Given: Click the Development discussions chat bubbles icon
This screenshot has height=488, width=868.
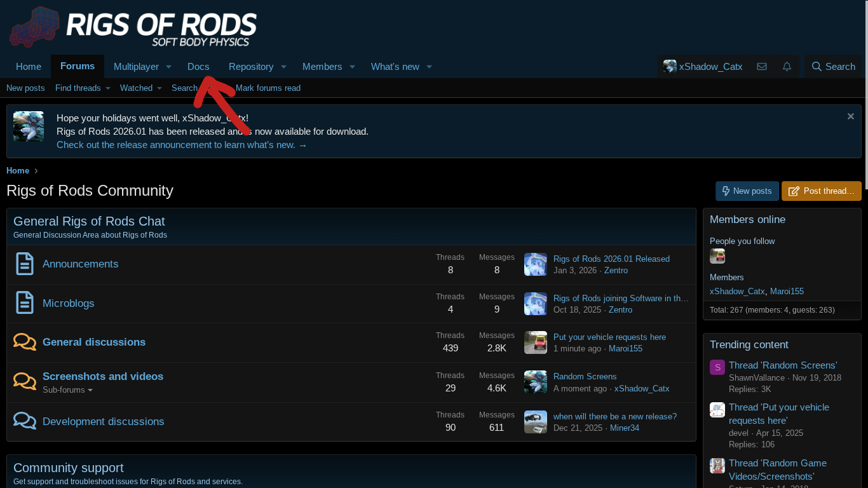Looking at the screenshot, I should (x=25, y=421).
